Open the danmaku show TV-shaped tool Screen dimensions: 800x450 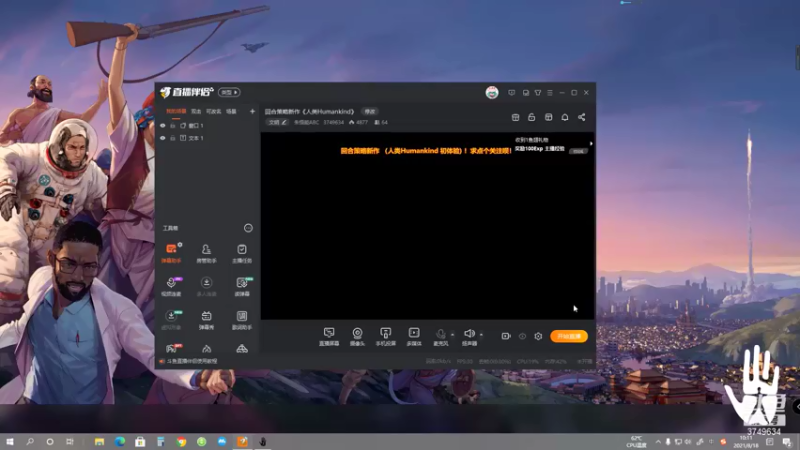206,320
